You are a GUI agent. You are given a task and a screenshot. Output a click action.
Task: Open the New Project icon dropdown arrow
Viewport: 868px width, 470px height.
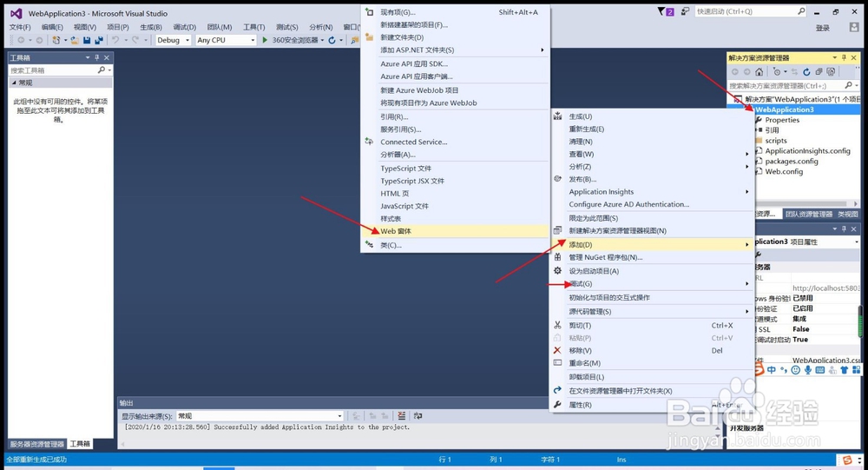[x=65, y=40]
